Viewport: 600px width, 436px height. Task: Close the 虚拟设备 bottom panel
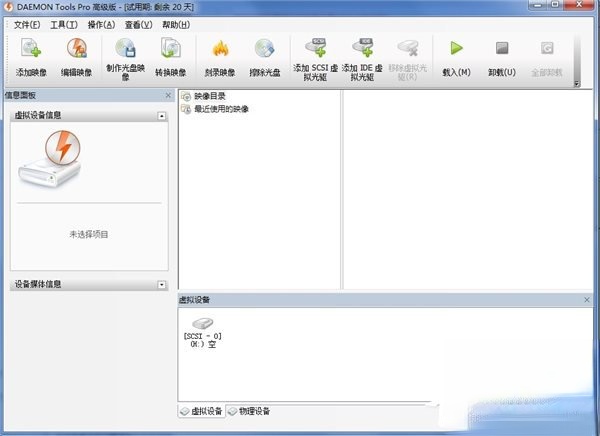tap(587, 300)
